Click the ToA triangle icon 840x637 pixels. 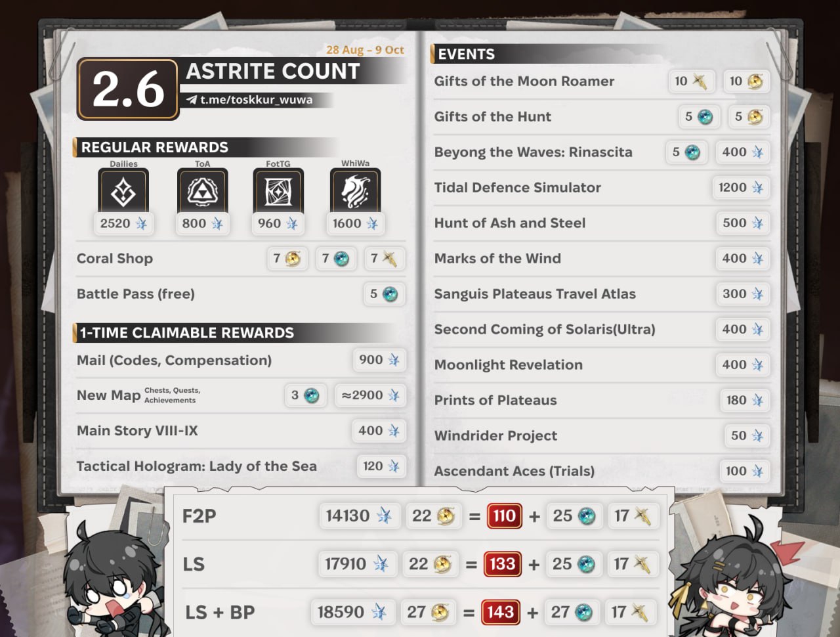pos(202,191)
